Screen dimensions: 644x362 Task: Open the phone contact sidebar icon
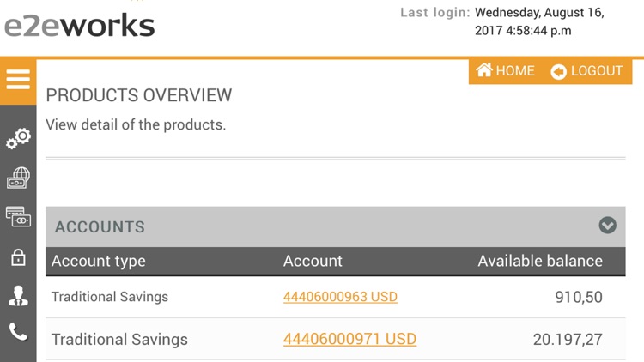point(19,332)
